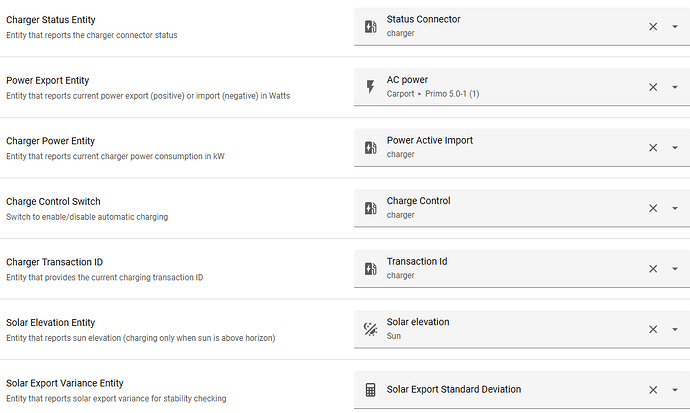Clear the Status Connector entity selection
690x413 pixels.
click(653, 27)
